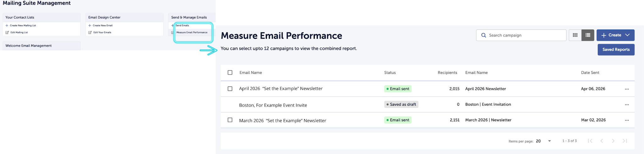The image size is (644, 154).
Task: Go to last page of results
Action: click(x=625, y=141)
